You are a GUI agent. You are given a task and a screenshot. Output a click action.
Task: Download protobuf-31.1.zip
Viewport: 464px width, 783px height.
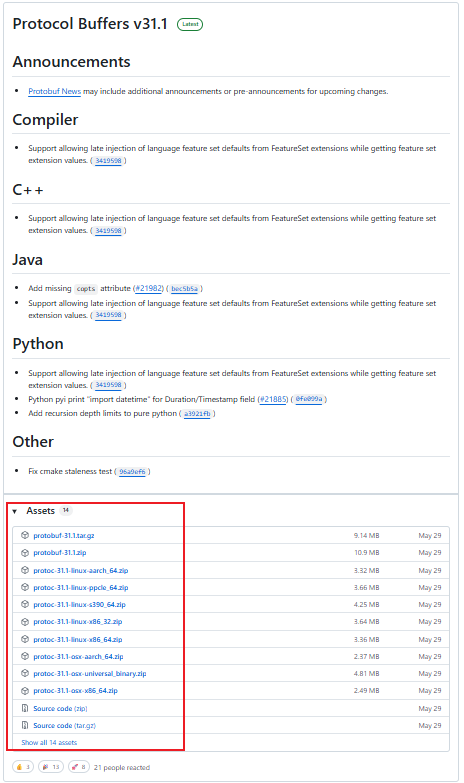(60, 553)
